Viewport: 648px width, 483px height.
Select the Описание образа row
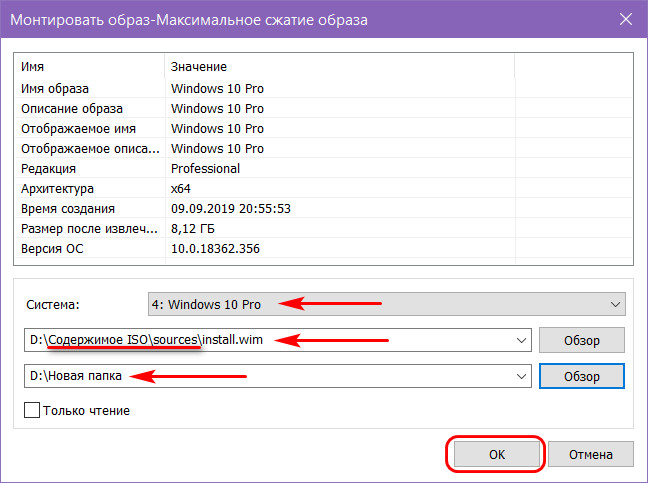pyautogui.click(x=323, y=109)
